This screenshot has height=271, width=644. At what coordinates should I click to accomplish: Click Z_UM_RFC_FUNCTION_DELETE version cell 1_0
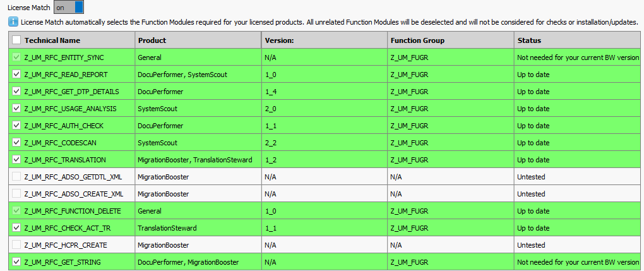pos(270,211)
